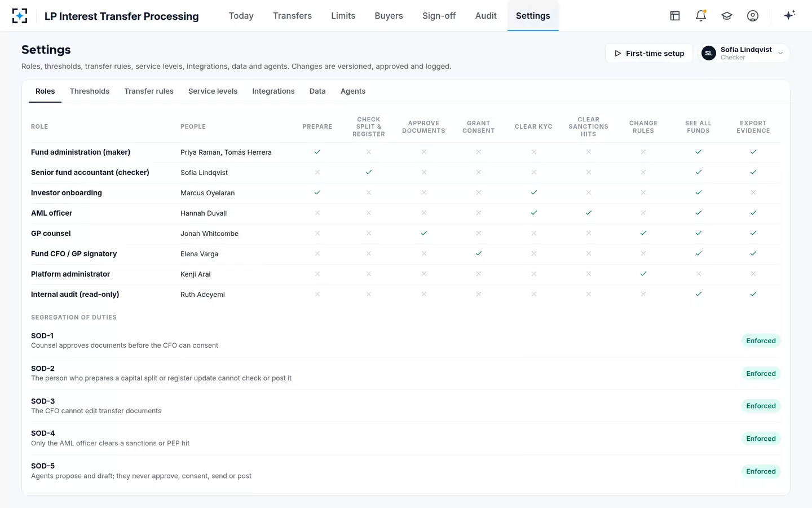The image size is (812, 508).
Task: Select the Transfer rules settings tab
Action: [x=149, y=91]
